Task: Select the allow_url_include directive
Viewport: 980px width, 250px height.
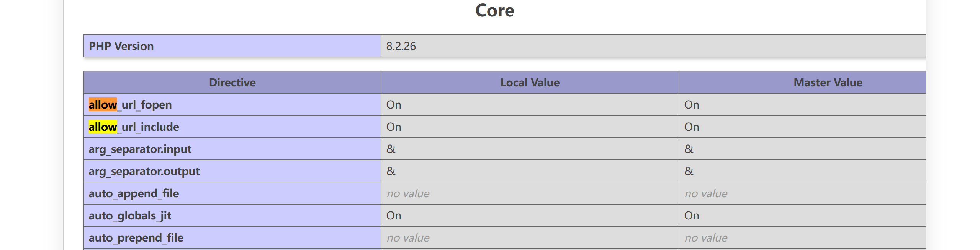Action: tap(134, 127)
